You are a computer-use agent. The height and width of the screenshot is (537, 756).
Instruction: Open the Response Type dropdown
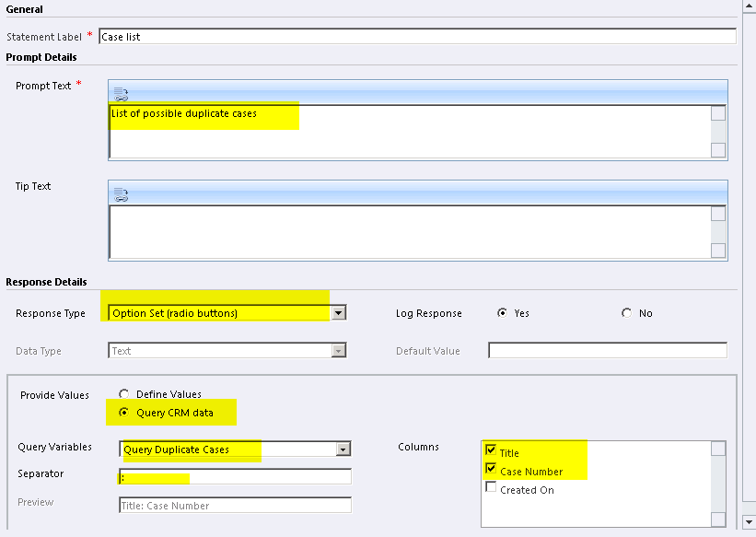[339, 312]
